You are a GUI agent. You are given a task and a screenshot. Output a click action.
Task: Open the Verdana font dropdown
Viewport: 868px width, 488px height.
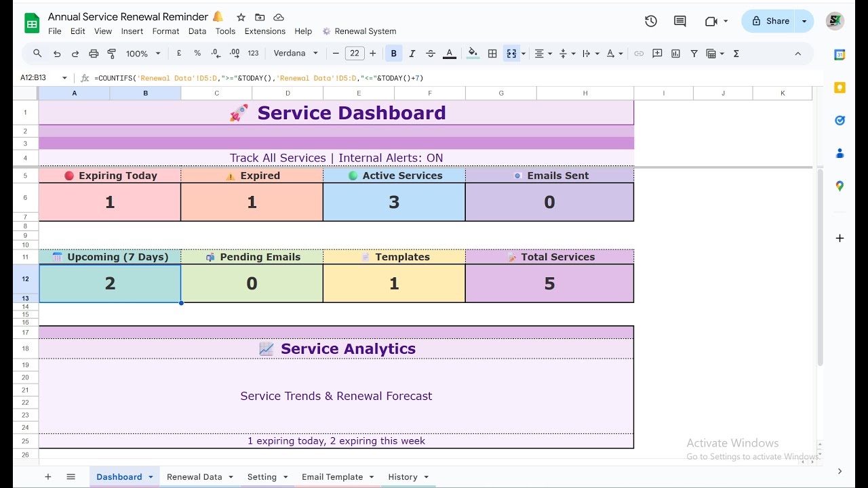pyautogui.click(x=296, y=54)
